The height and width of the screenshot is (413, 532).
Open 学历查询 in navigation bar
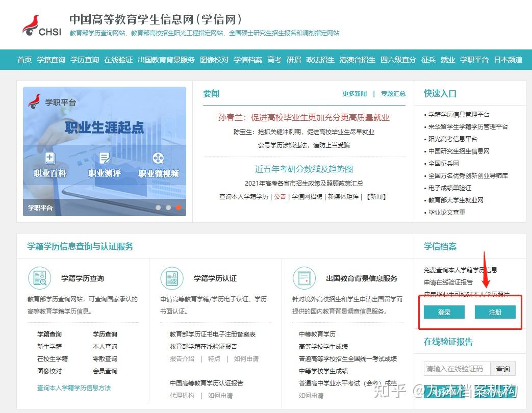click(85, 60)
